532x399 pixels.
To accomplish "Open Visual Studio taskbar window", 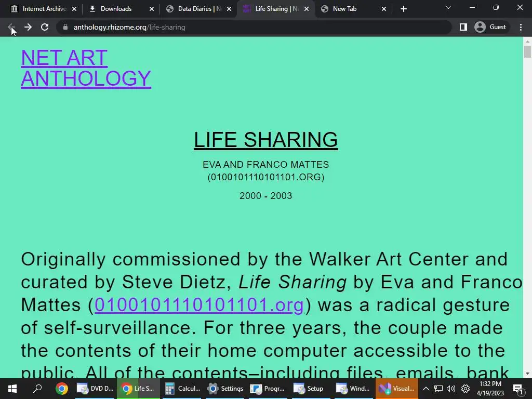I will (396, 389).
